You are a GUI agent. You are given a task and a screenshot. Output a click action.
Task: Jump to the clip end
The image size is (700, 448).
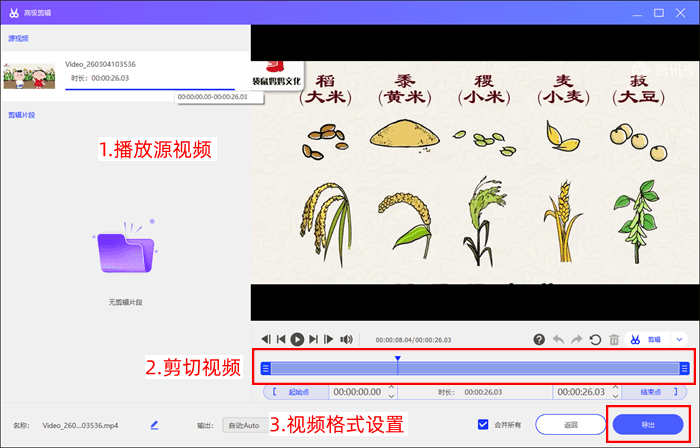pos(313,340)
